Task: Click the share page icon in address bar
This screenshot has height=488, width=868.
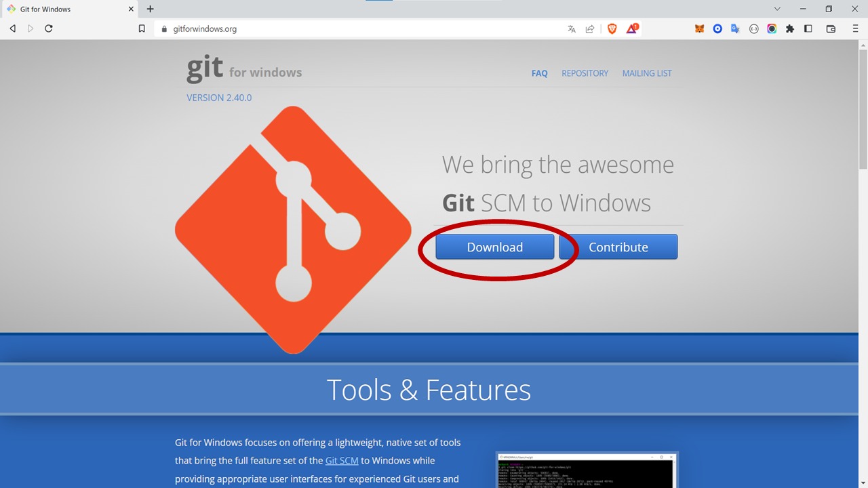Action: tap(590, 28)
